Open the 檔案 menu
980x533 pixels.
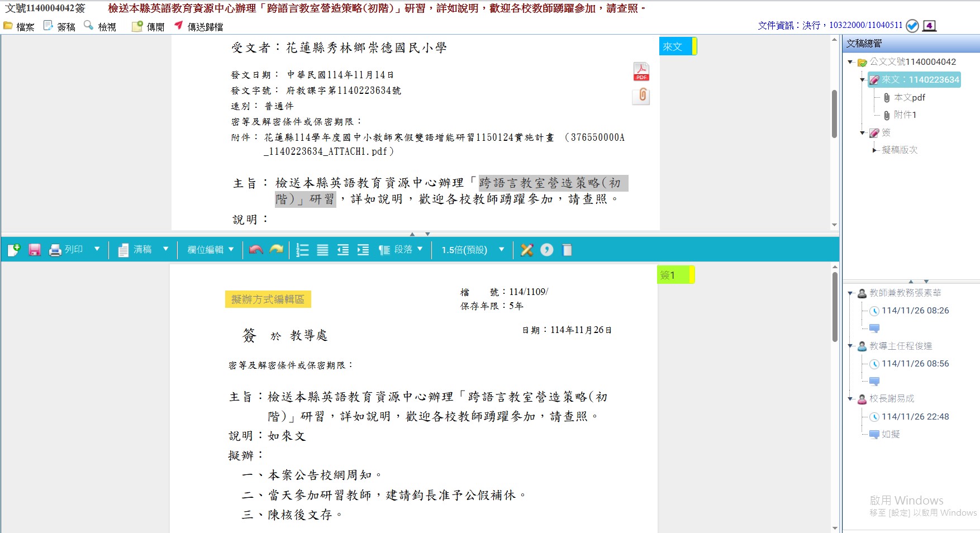pos(19,26)
